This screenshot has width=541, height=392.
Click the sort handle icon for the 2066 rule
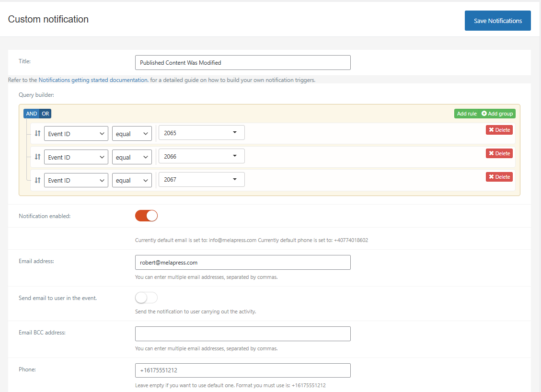tap(37, 157)
